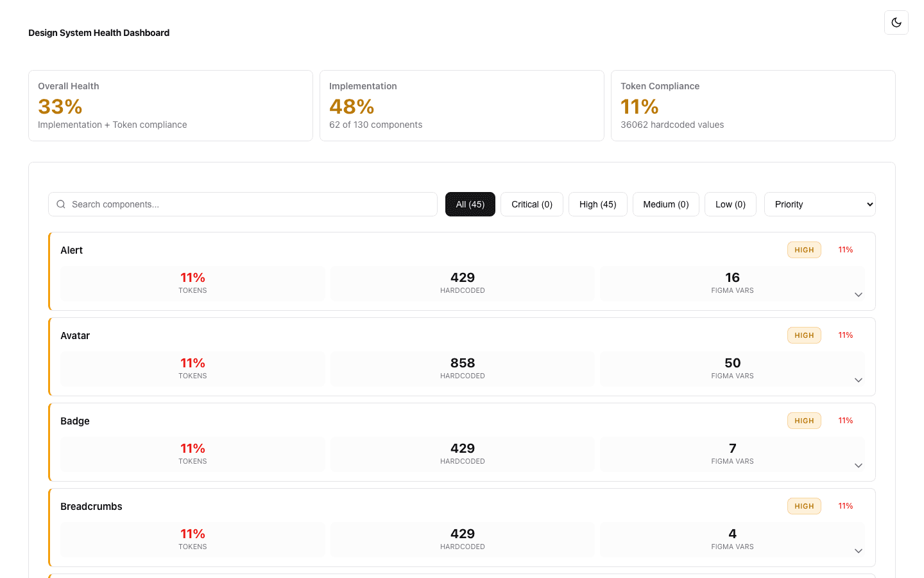Click Avatar's 50 Figma vars value
The image size is (924, 578).
732,363
